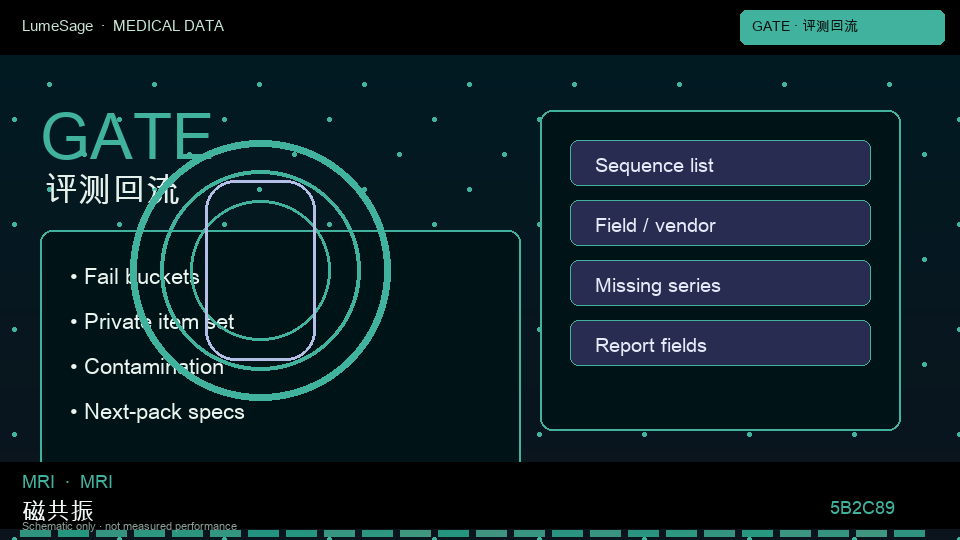Click the 评测回流 subtitle
The height and width of the screenshot is (540, 960).
[x=113, y=189]
